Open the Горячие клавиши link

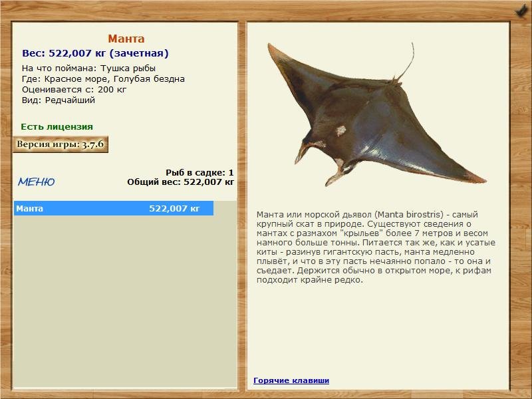(291, 380)
